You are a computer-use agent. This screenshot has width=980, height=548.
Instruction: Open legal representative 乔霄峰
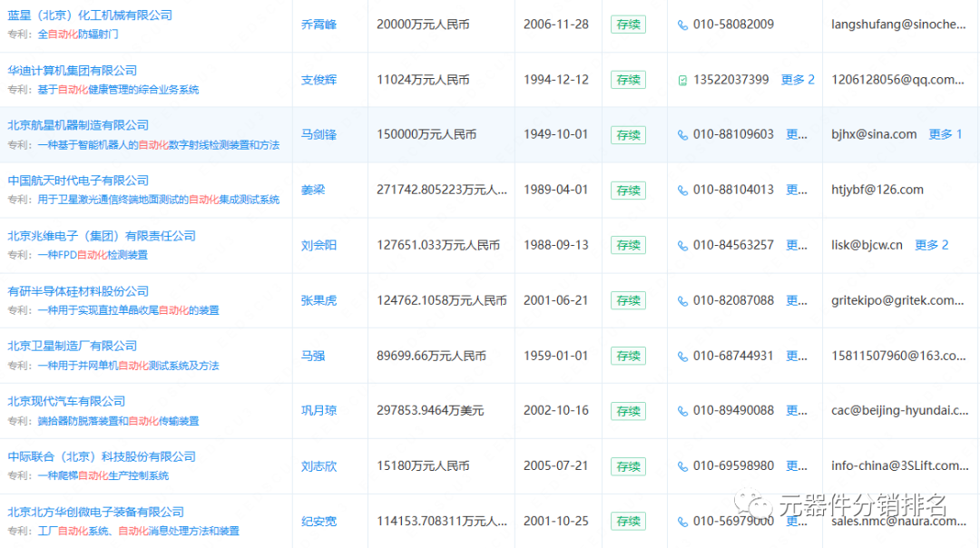tap(318, 24)
